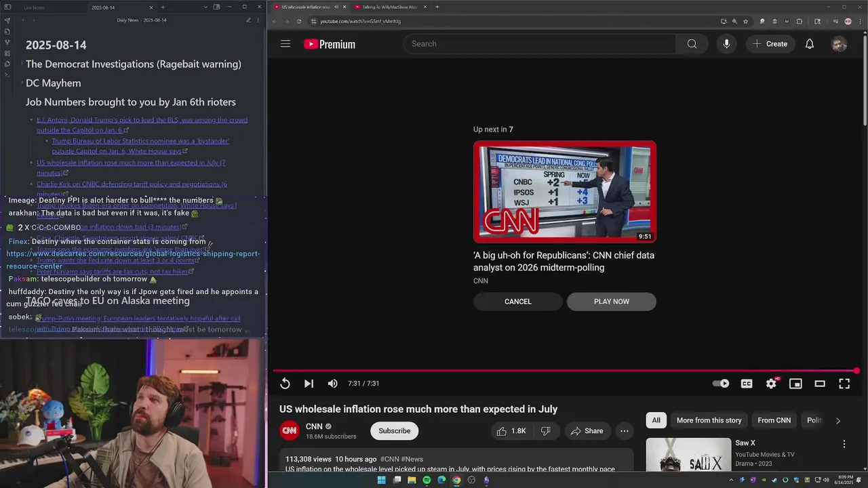Toggle Obsidian left sidebar
The height and width of the screenshot is (488, 868).
(7, 7)
